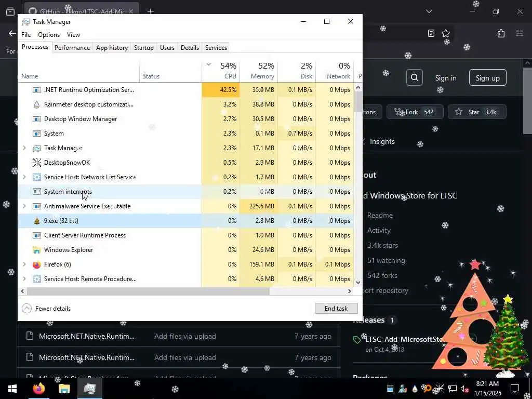The width and height of the screenshot is (532, 399).
Task: Open the Insights tab on GitHub
Action: (382, 141)
